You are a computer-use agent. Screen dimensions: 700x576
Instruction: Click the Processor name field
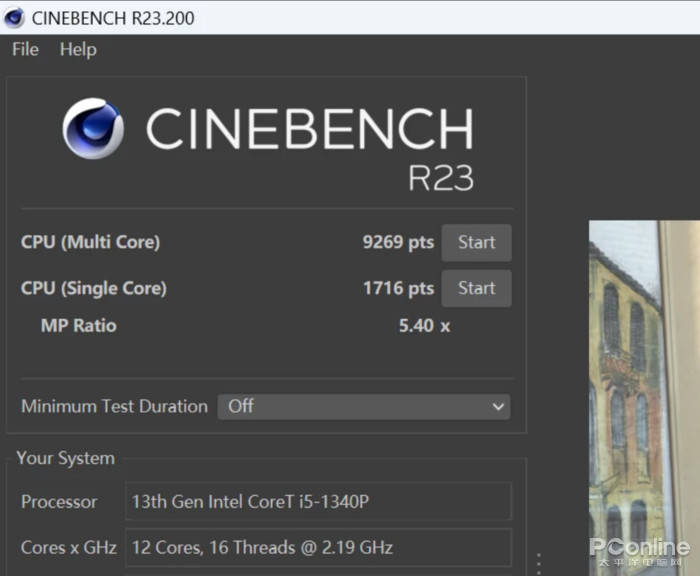(319, 502)
